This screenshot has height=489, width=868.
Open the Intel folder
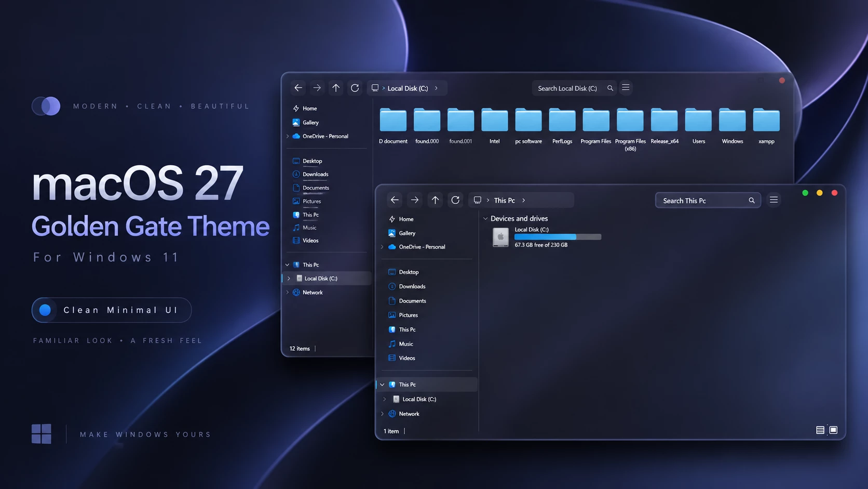494,126
